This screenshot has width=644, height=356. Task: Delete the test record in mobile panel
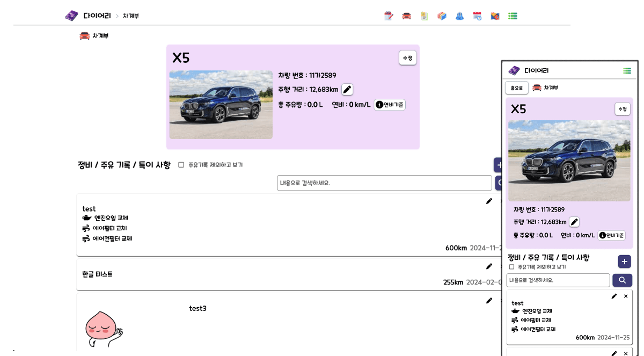coord(626,296)
